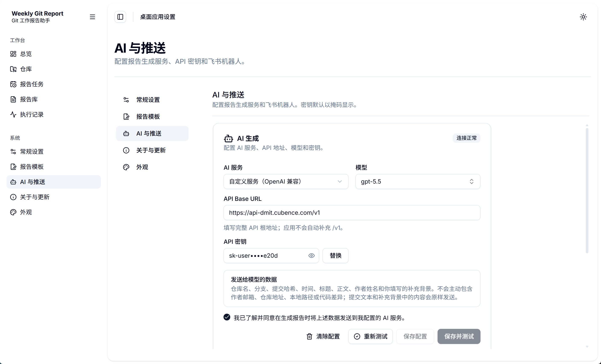The height and width of the screenshot is (364, 601).
Task: Click the AI 生成 robot header icon
Action: click(228, 139)
